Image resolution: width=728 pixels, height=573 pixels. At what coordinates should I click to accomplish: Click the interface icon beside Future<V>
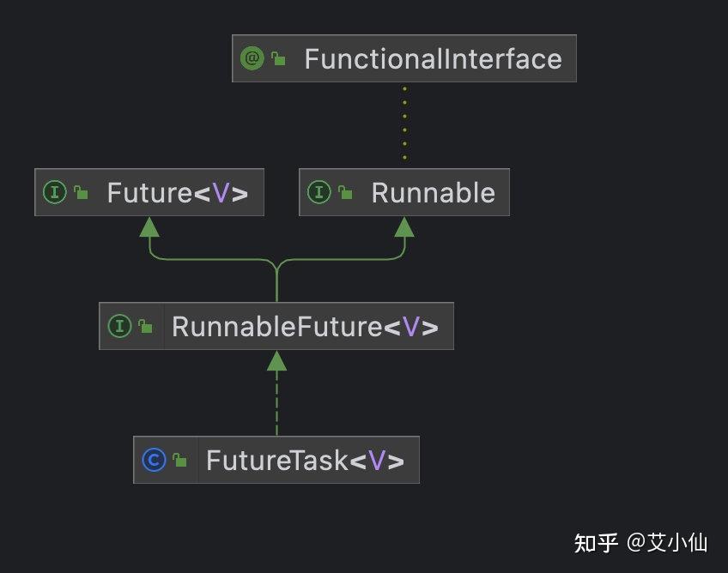coord(55,192)
